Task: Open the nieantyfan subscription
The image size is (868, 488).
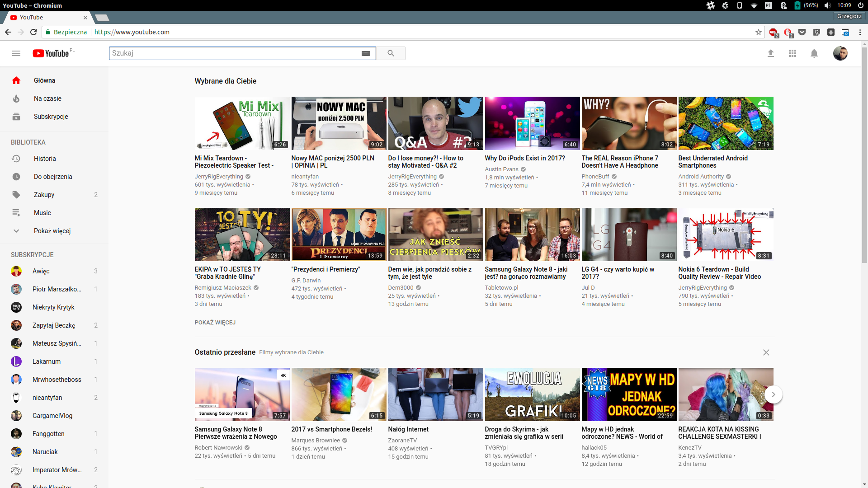Action: [x=54, y=398]
